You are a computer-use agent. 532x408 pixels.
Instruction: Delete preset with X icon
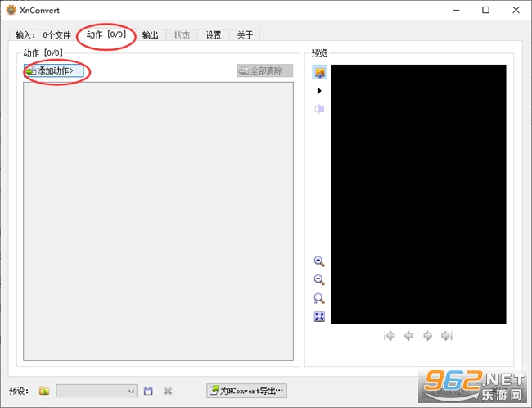pos(168,391)
